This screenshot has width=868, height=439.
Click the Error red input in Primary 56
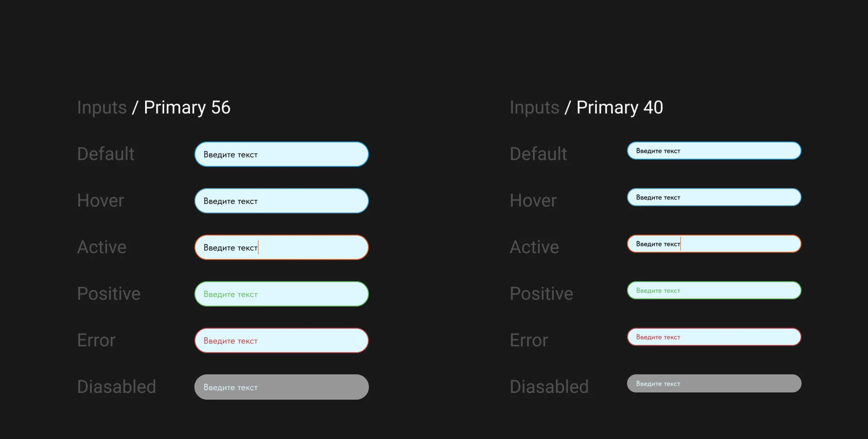click(281, 340)
